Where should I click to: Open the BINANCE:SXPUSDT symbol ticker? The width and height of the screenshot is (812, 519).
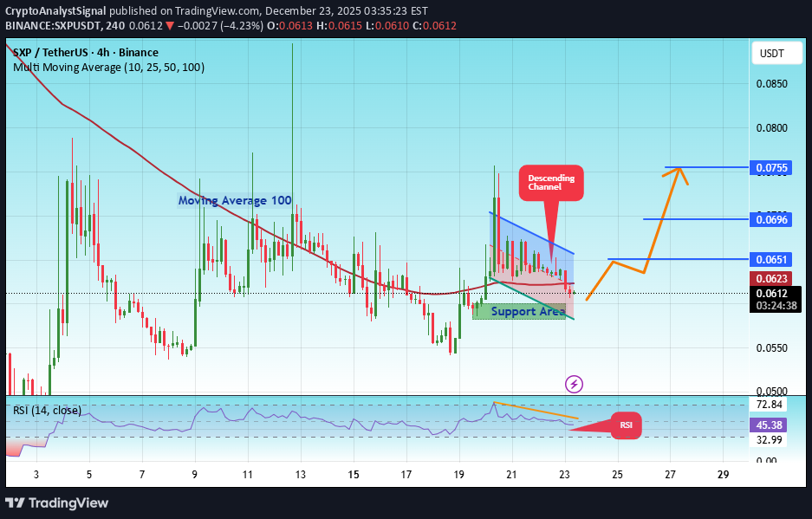point(54,25)
